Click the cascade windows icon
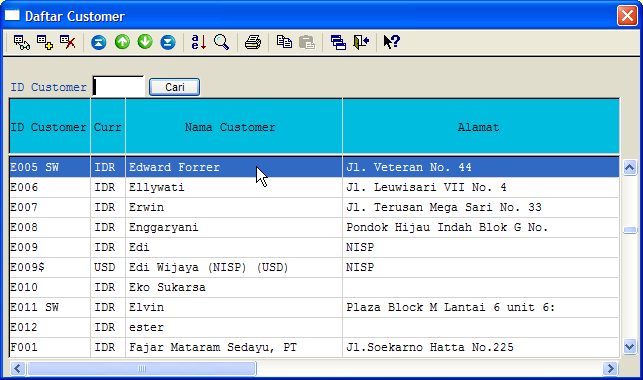 (x=338, y=42)
